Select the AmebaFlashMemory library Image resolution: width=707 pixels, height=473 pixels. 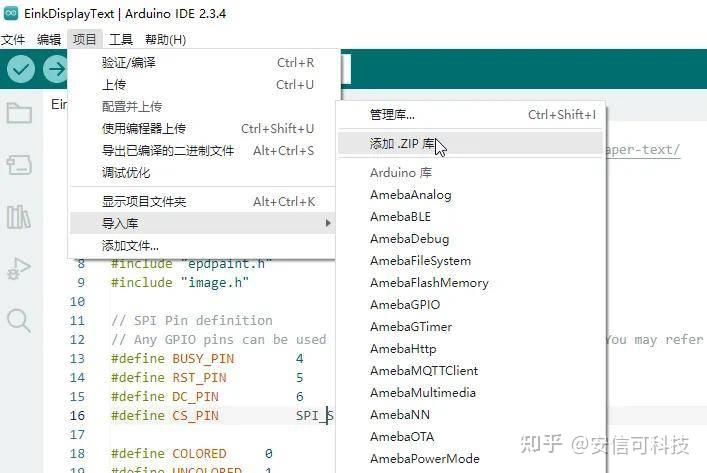click(429, 283)
